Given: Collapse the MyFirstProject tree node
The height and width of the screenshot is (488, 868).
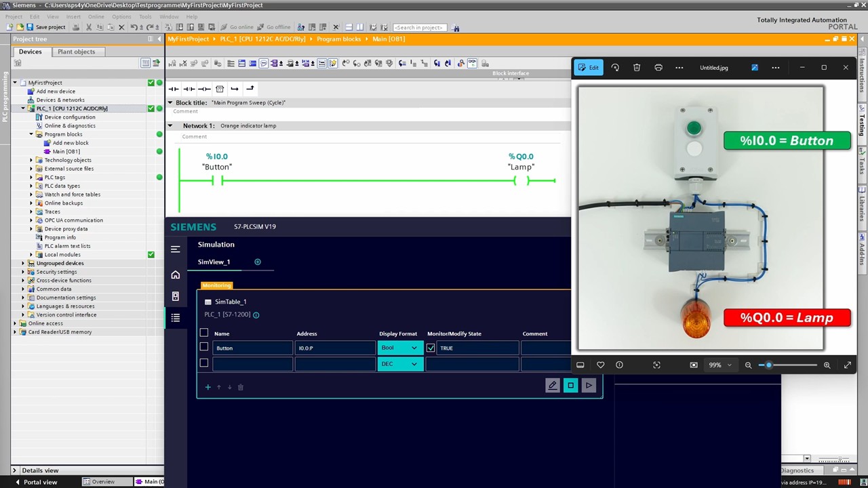Looking at the screenshot, I should (x=15, y=83).
